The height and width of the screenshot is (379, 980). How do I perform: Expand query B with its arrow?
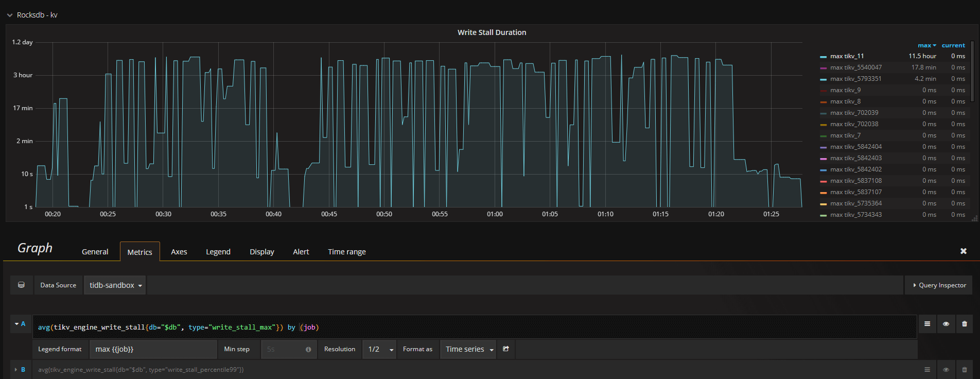(16, 370)
